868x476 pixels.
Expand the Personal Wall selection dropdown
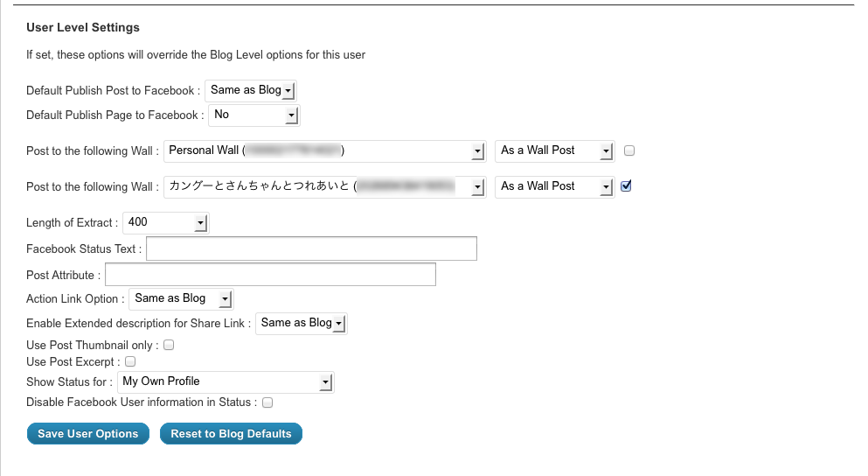point(324,150)
